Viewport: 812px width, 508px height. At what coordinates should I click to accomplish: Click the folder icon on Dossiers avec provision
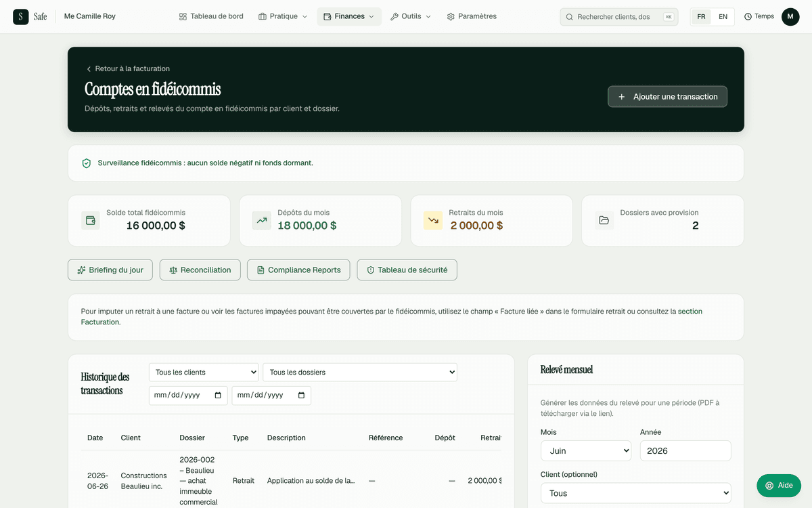(604, 220)
